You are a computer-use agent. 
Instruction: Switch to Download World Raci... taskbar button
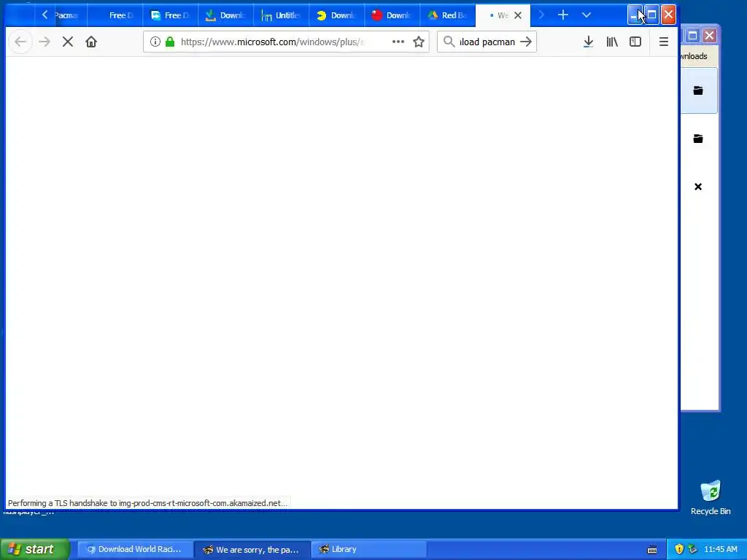[135, 550]
